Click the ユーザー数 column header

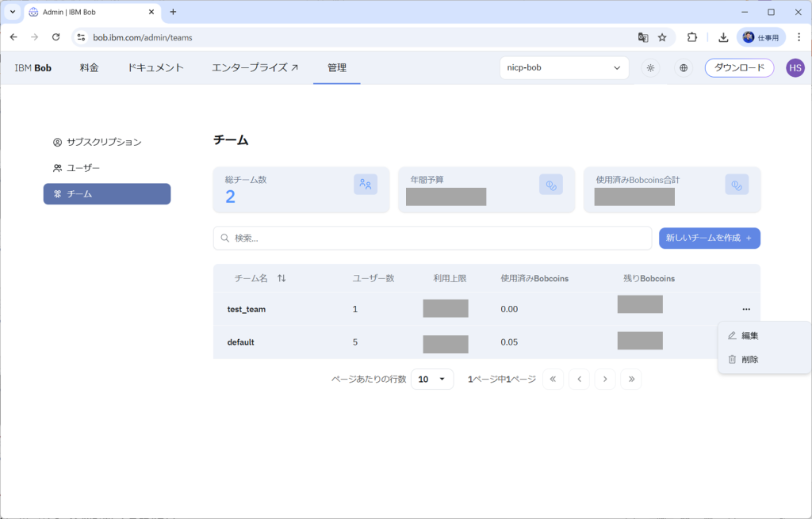373,278
